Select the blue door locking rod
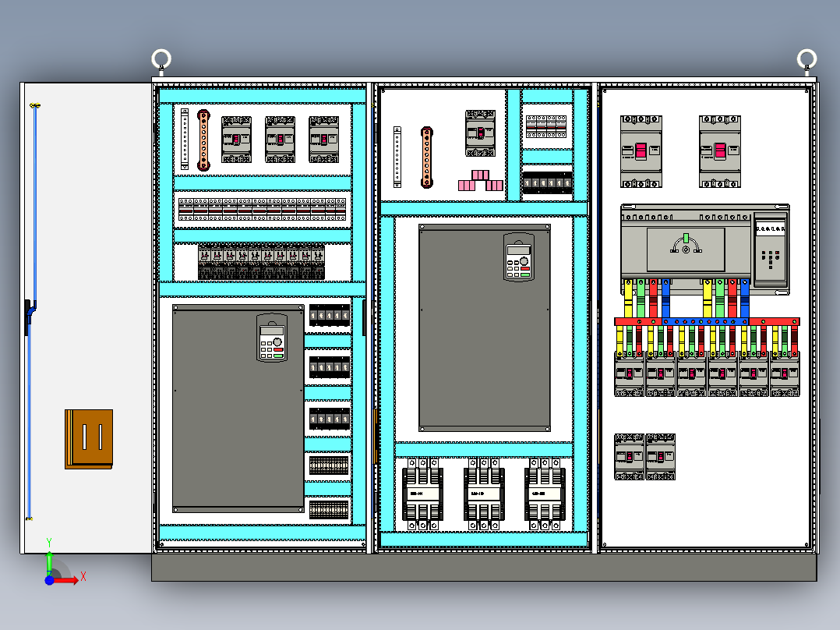Screen dimensions: 840x630 (x=32, y=311)
